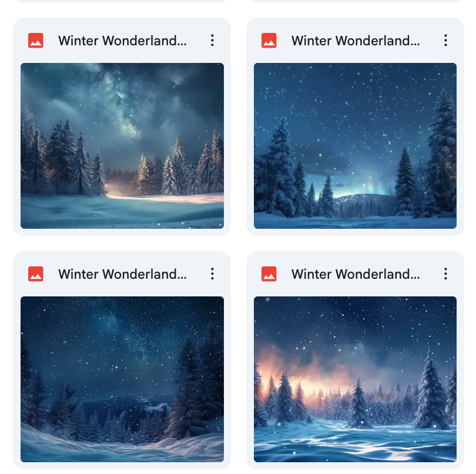
Task: Select the file card containing the dark valley scene
Action: (x=122, y=360)
